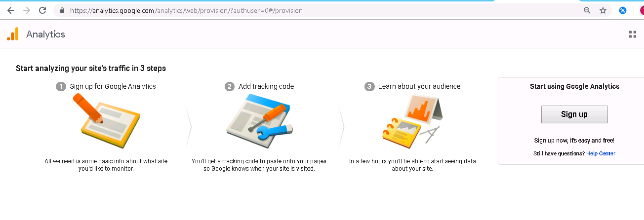Click 'Start analyzing your site's traffic' heading
This screenshot has height=220, width=644.
91,68
